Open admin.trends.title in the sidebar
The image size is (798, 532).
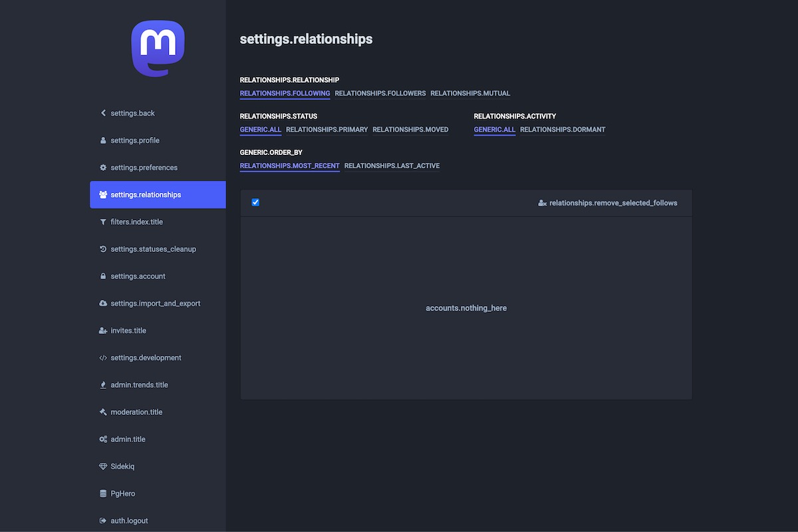(x=139, y=385)
